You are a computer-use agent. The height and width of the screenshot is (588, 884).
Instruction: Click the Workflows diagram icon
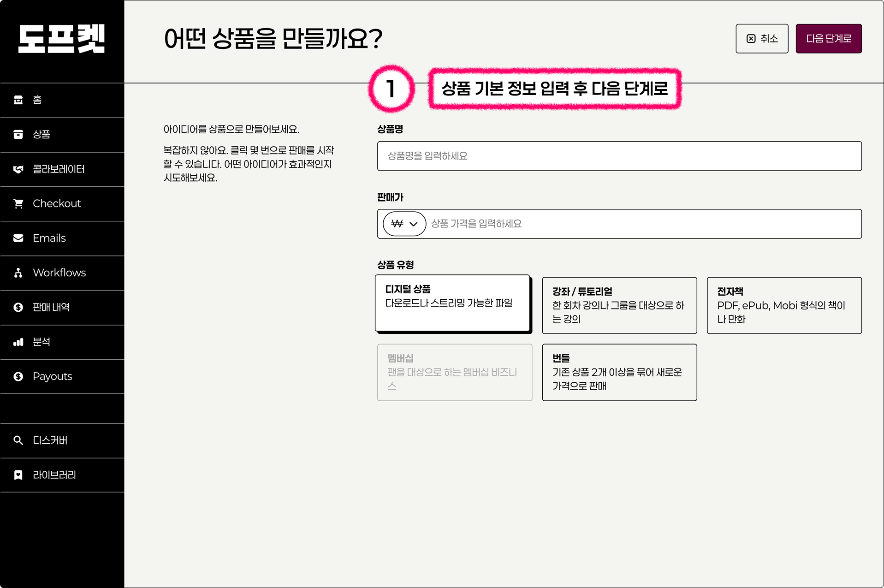tap(18, 273)
